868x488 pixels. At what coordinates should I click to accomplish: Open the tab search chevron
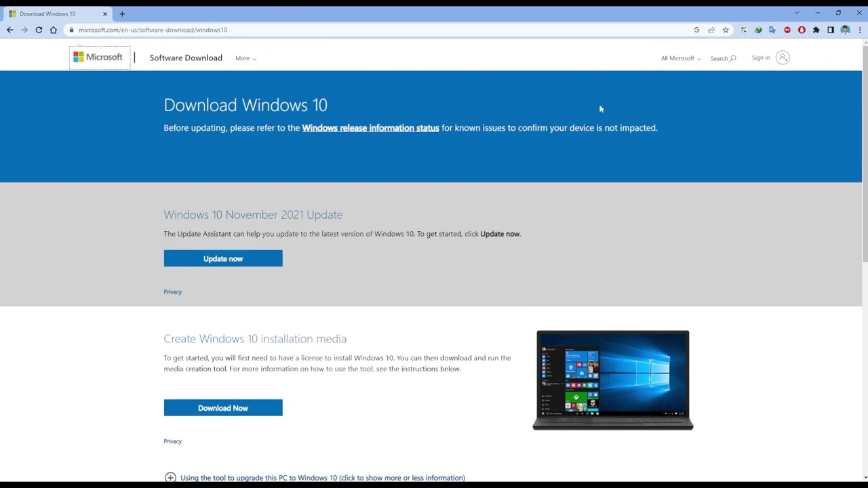[x=797, y=13]
